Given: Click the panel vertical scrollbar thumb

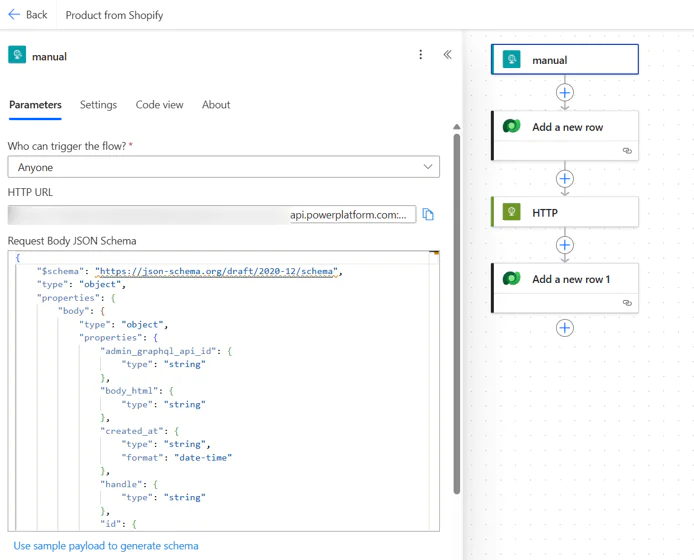Looking at the screenshot, I should tap(457, 313).
